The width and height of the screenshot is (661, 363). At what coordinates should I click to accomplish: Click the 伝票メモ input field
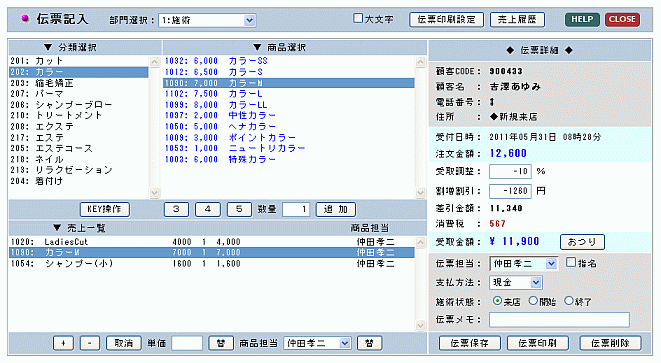click(559, 320)
